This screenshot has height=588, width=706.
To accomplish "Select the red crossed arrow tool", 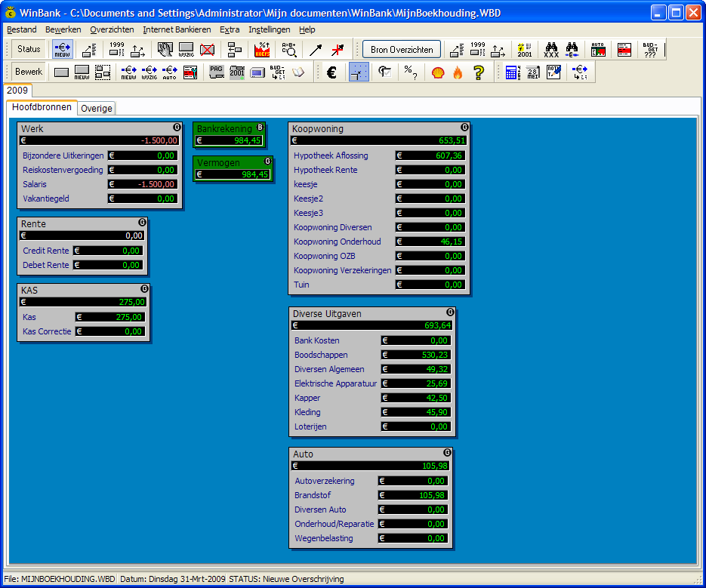I will (338, 49).
